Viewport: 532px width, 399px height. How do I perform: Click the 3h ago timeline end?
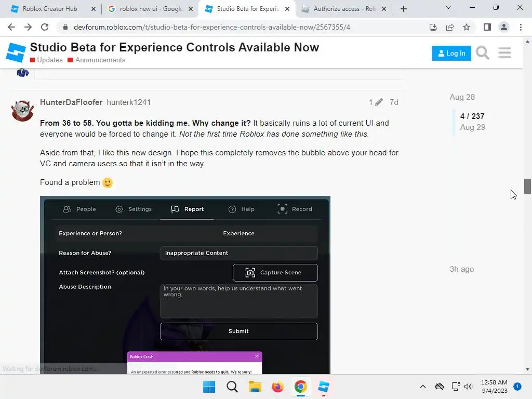462,269
